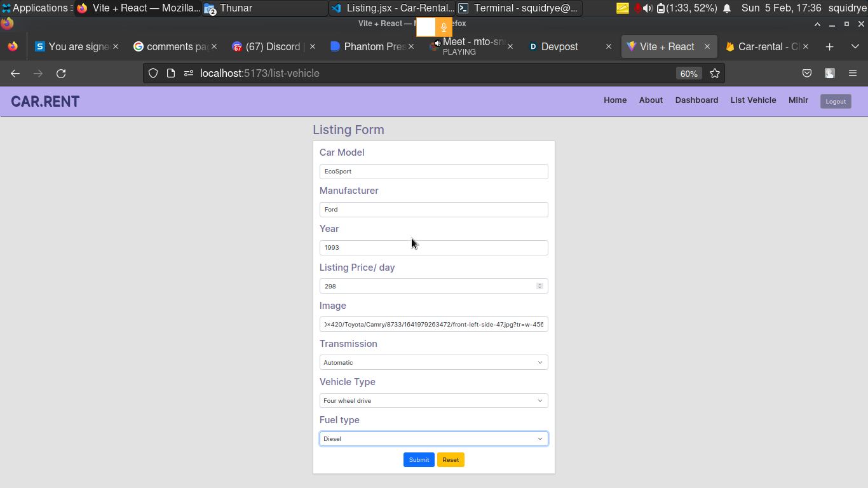The height and width of the screenshot is (488, 868).
Task: Click the yellow mail tray icon
Action: [623, 8]
